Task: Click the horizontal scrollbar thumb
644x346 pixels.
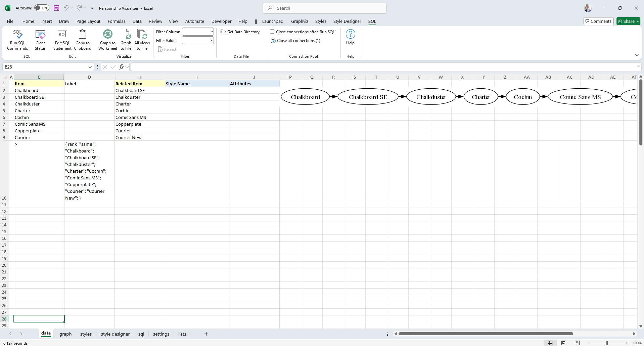Action: point(486,334)
